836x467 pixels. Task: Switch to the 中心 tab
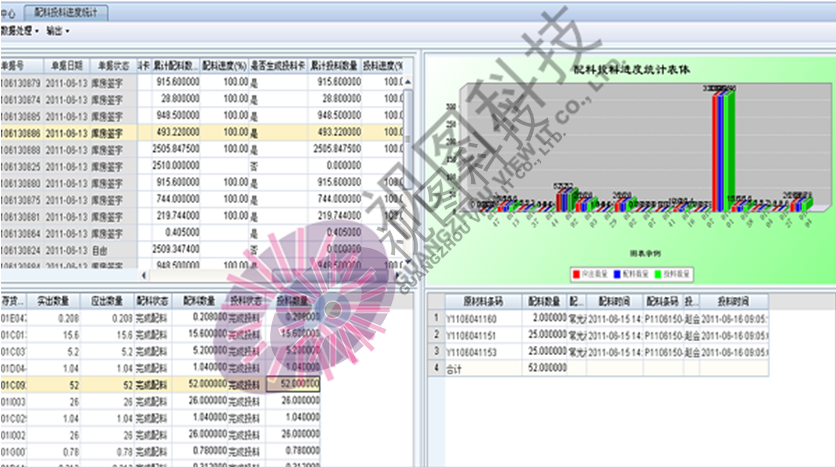tap(8, 13)
